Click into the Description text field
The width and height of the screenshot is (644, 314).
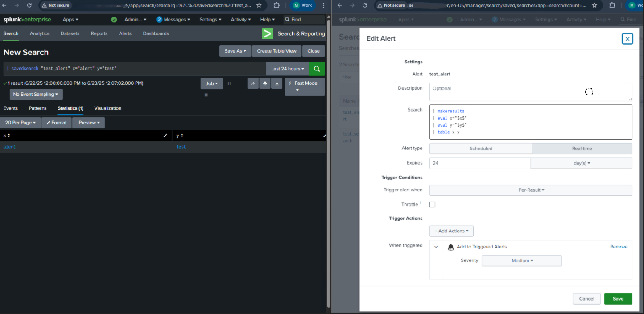pos(531,92)
